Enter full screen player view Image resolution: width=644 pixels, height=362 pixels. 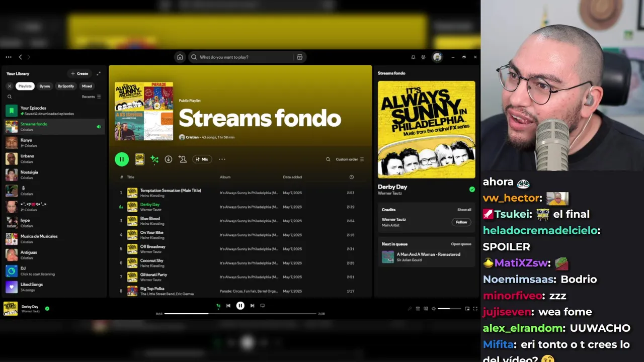(x=475, y=309)
